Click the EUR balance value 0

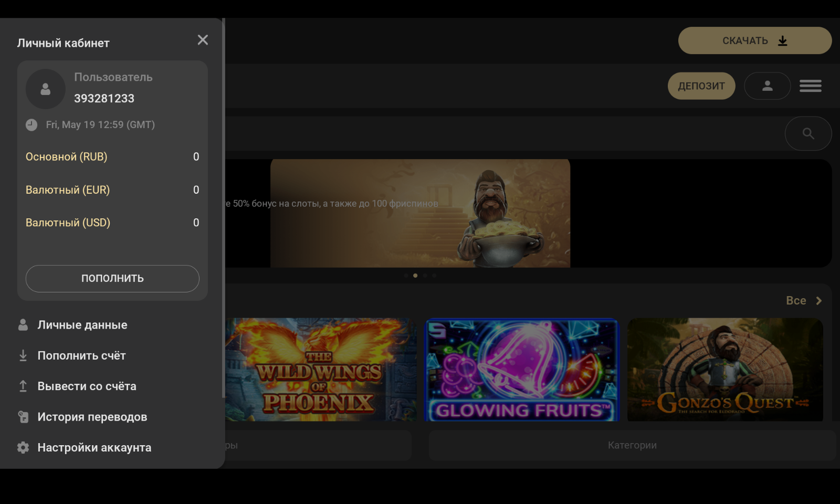tap(196, 190)
